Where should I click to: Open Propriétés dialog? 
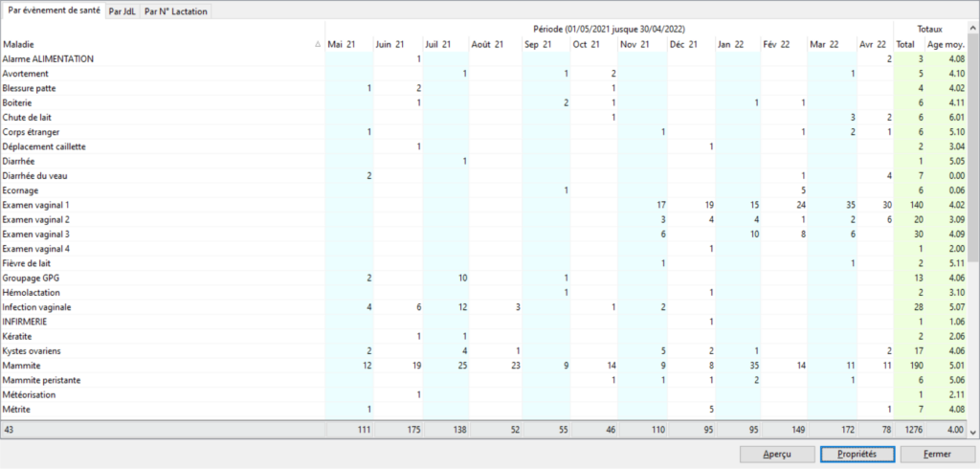(857, 453)
